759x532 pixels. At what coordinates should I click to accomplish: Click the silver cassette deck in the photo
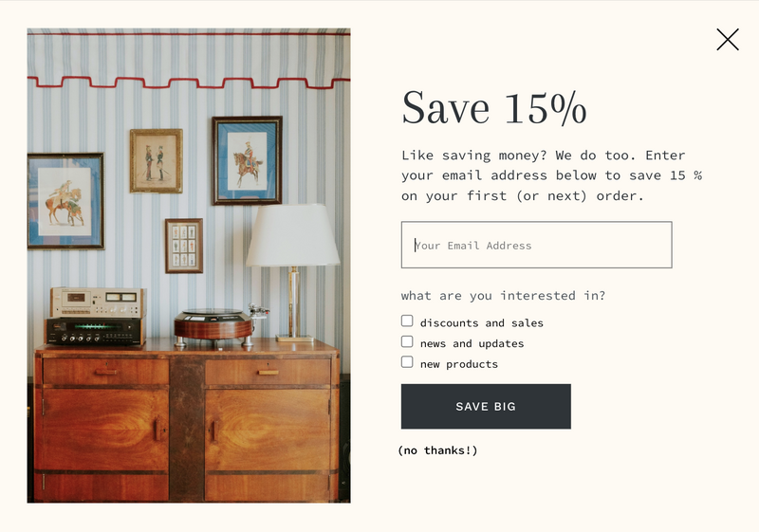[x=98, y=303]
